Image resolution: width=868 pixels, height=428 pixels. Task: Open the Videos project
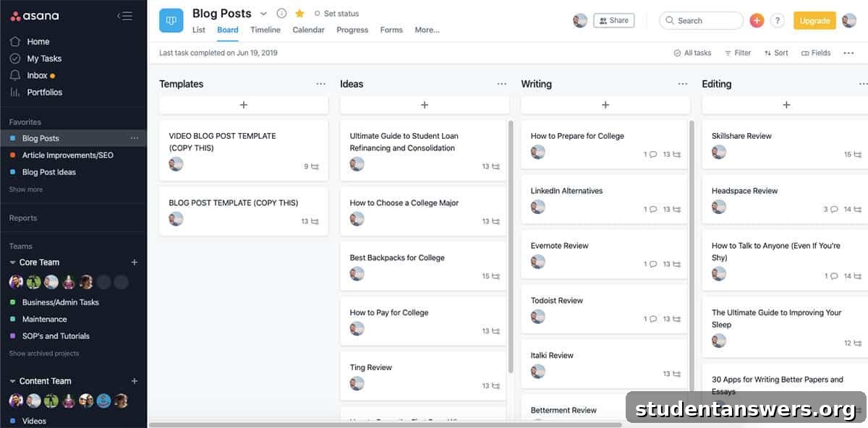click(34, 421)
